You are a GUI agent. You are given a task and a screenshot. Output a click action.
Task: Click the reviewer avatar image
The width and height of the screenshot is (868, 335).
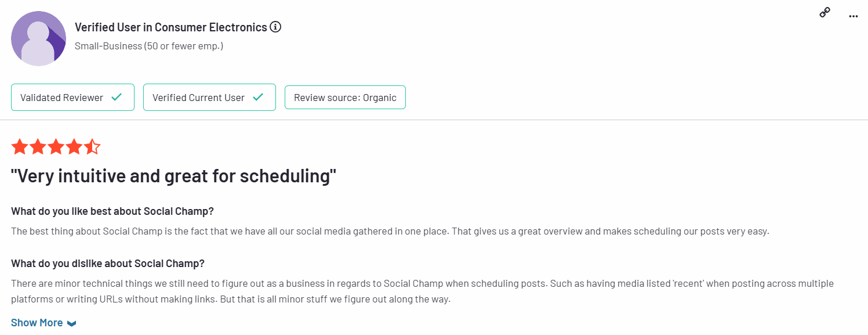(x=38, y=38)
